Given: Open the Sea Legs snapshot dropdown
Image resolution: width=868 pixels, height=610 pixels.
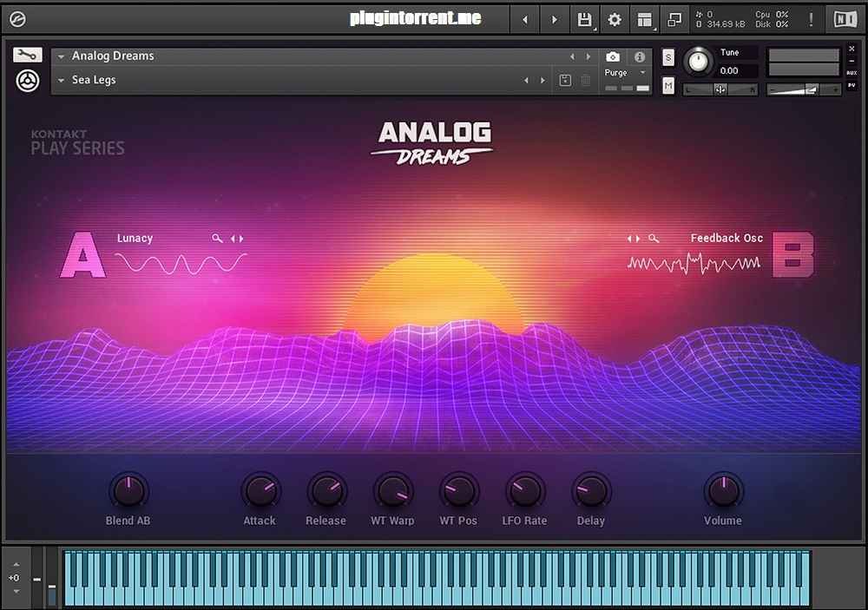Looking at the screenshot, I should pos(61,80).
